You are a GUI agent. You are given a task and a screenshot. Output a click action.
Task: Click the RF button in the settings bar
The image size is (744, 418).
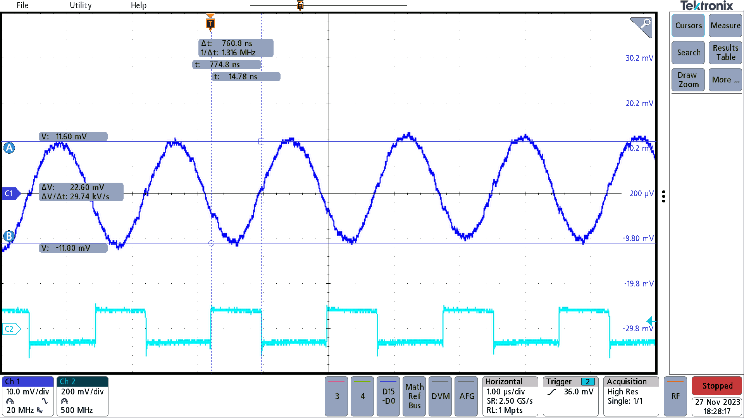(676, 397)
